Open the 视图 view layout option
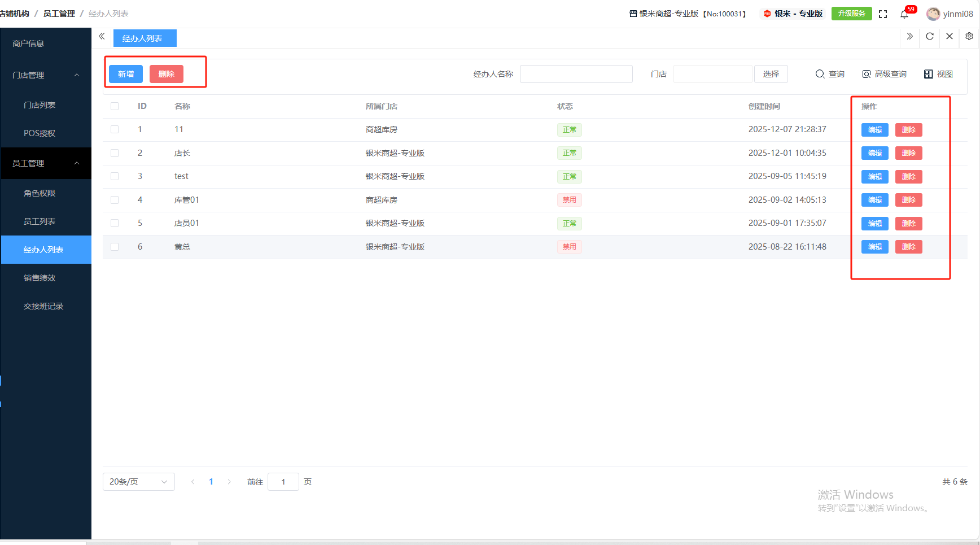This screenshot has width=980, height=545. [938, 74]
